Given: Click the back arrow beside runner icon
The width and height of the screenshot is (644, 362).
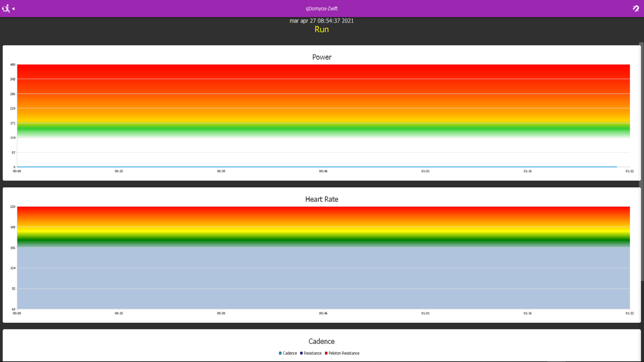Looking at the screenshot, I should [13, 9].
